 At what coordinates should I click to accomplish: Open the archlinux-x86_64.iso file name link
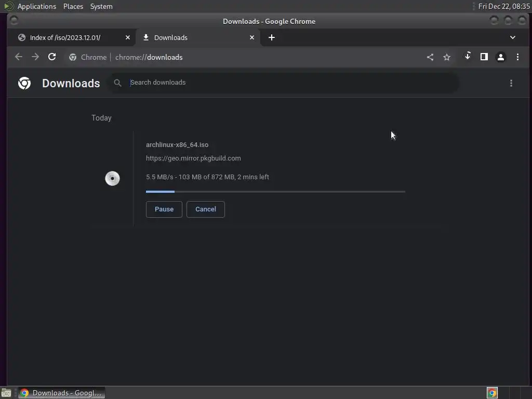177,144
